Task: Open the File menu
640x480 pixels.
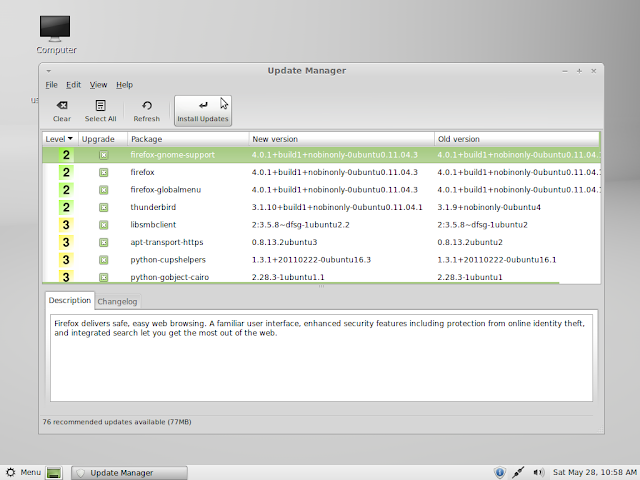Action: click(51, 85)
